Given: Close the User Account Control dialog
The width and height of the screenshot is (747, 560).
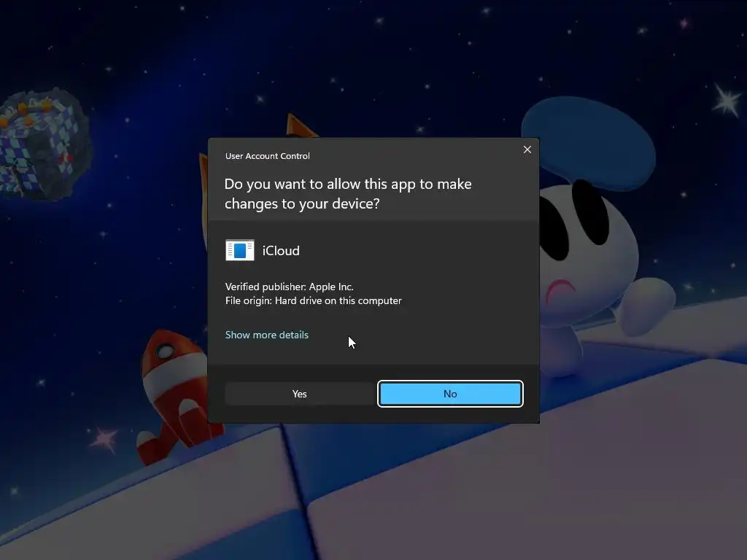Looking at the screenshot, I should pos(527,149).
